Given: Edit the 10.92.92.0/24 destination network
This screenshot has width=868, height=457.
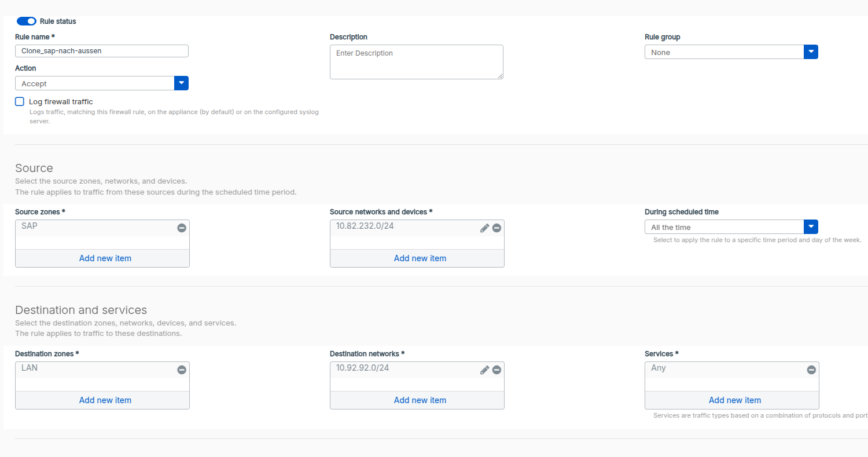Looking at the screenshot, I should (484, 370).
